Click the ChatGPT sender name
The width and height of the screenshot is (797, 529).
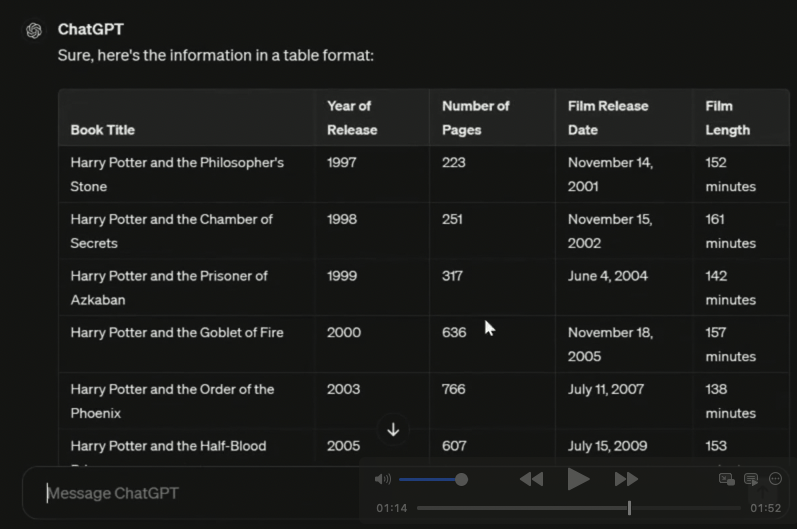pos(90,29)
